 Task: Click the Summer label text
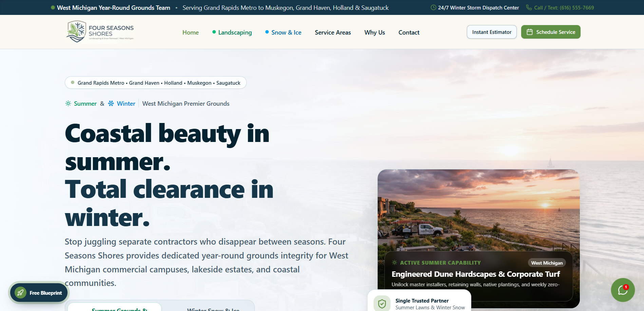click(x=85, y=103)
